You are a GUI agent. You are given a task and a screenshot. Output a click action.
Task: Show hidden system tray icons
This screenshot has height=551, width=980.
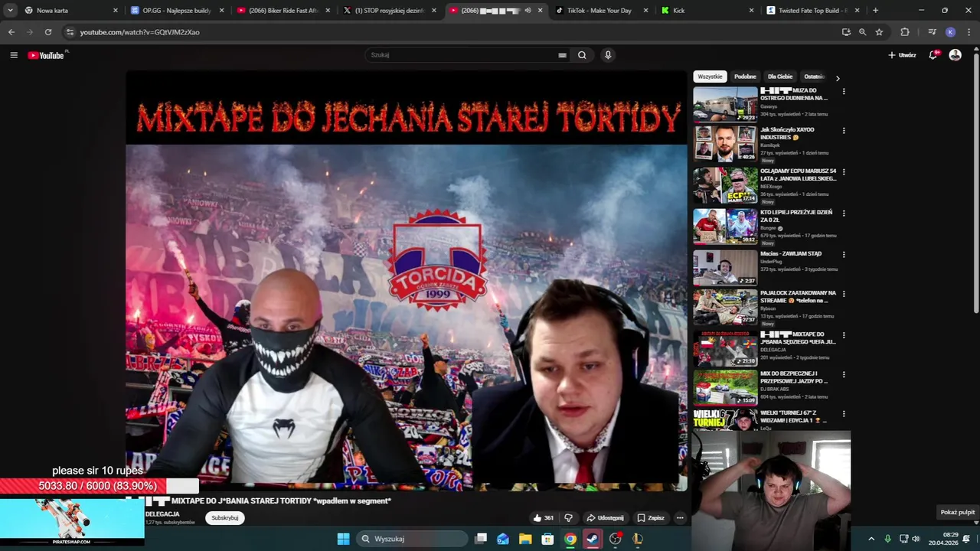tap(871, 539)
